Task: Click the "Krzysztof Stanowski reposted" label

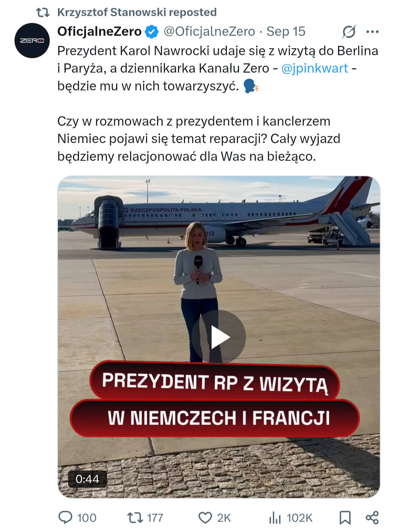Action: (137, 12)
